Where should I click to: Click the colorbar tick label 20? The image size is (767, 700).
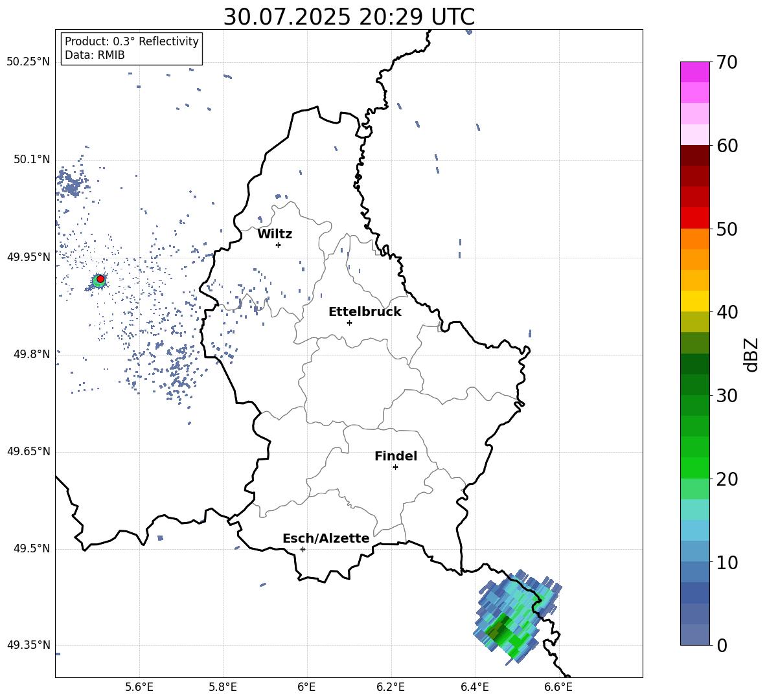727,479
